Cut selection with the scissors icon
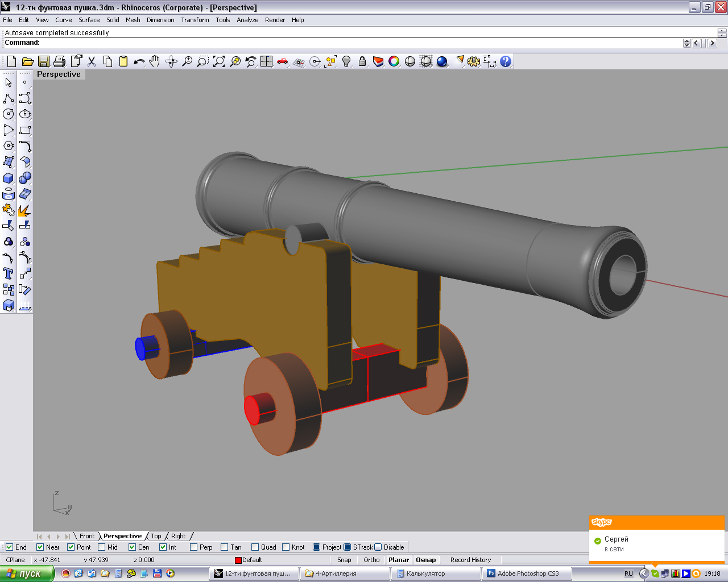This screenshot has width=728, height=582. (x=91, y=61)
